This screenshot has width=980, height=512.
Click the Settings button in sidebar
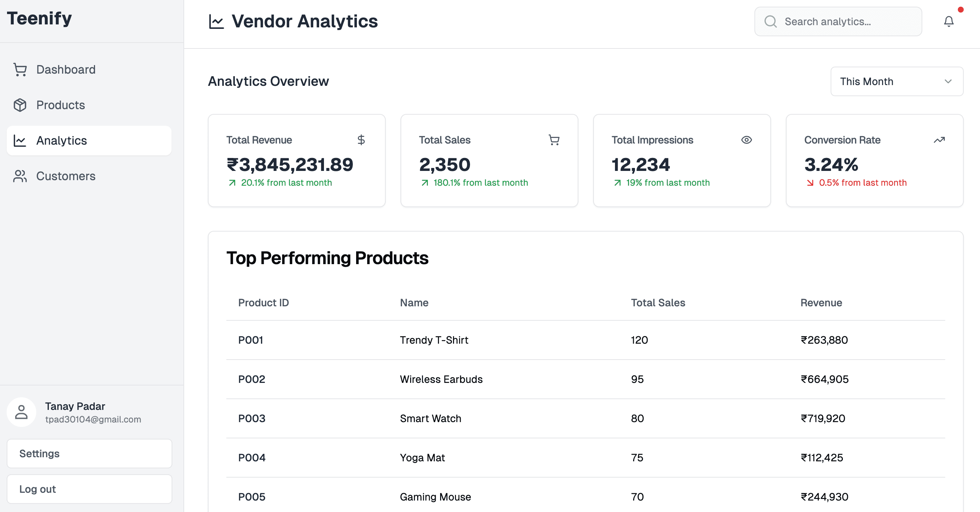tap(89, 453)
